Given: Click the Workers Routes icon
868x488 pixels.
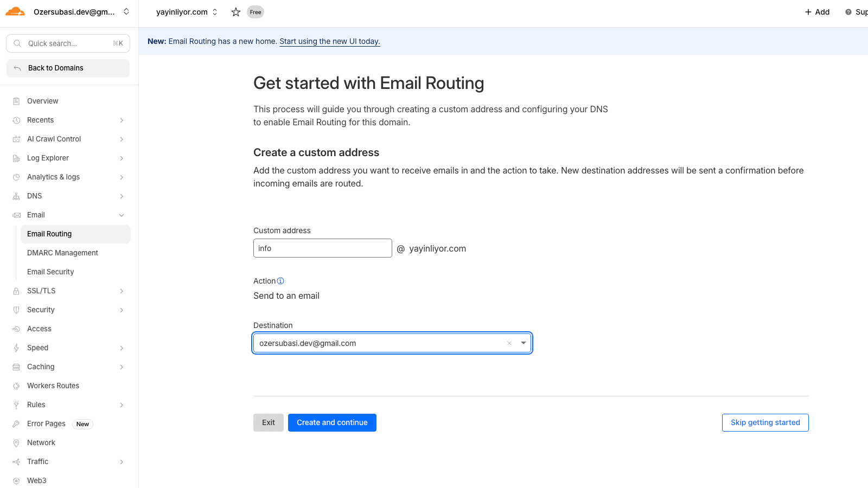Looking at the screenshot, I should [16, 386].
